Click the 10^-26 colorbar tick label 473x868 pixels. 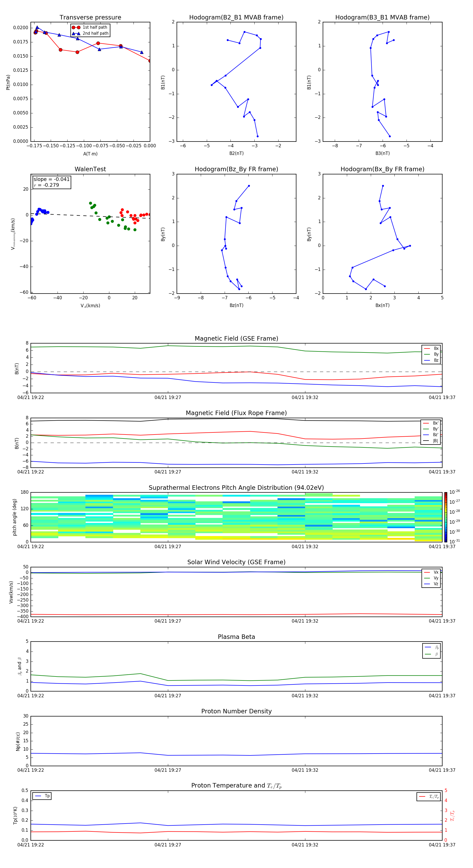click(x=455, y=492)
